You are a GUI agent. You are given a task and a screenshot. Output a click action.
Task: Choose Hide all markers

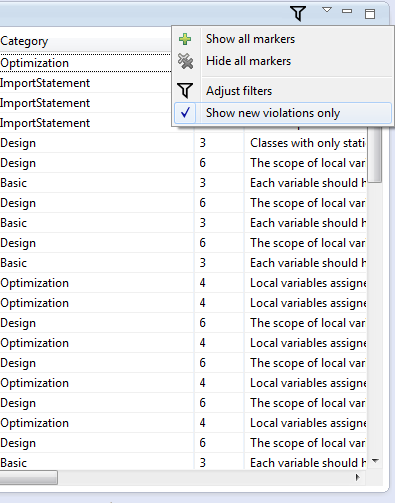(283, 61)
